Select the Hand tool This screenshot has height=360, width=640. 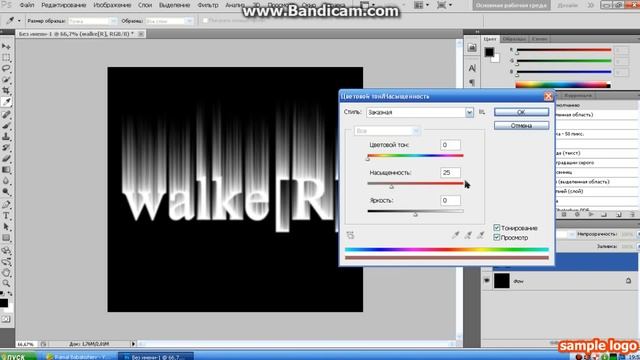tap(6, 272)
